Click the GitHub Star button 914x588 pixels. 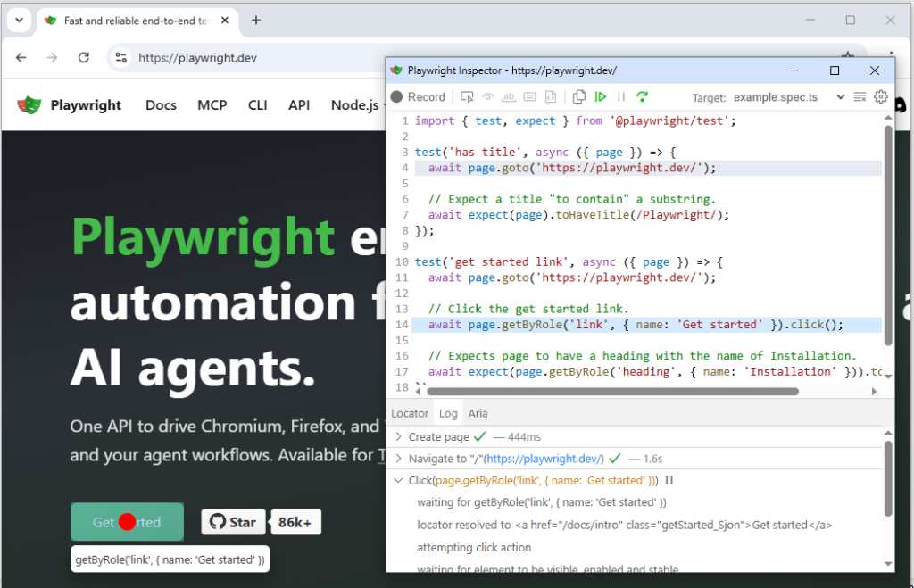(x=233, y=522)
